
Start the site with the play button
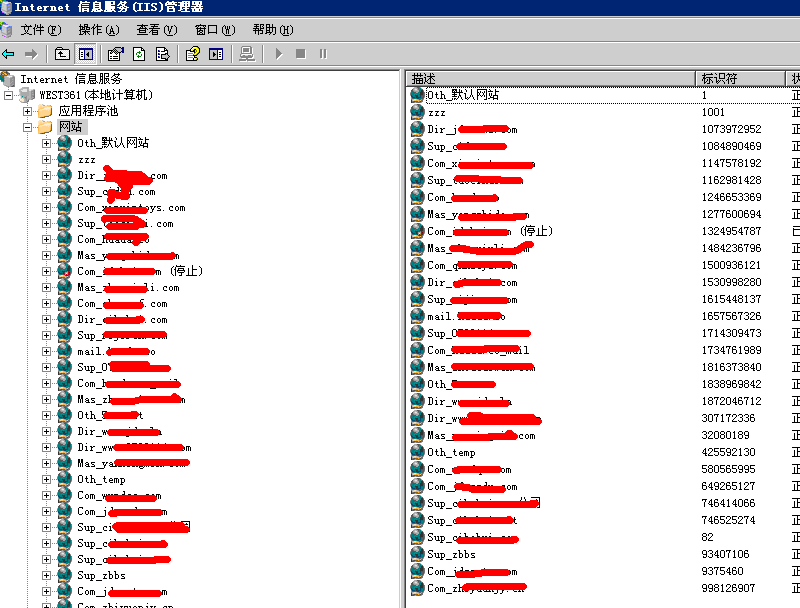279,54
